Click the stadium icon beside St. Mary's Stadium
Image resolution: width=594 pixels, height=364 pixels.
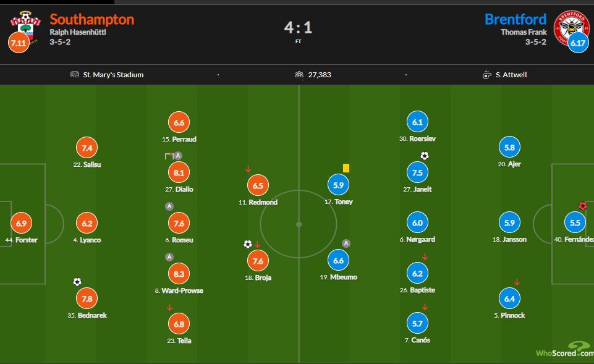[75, 75]
